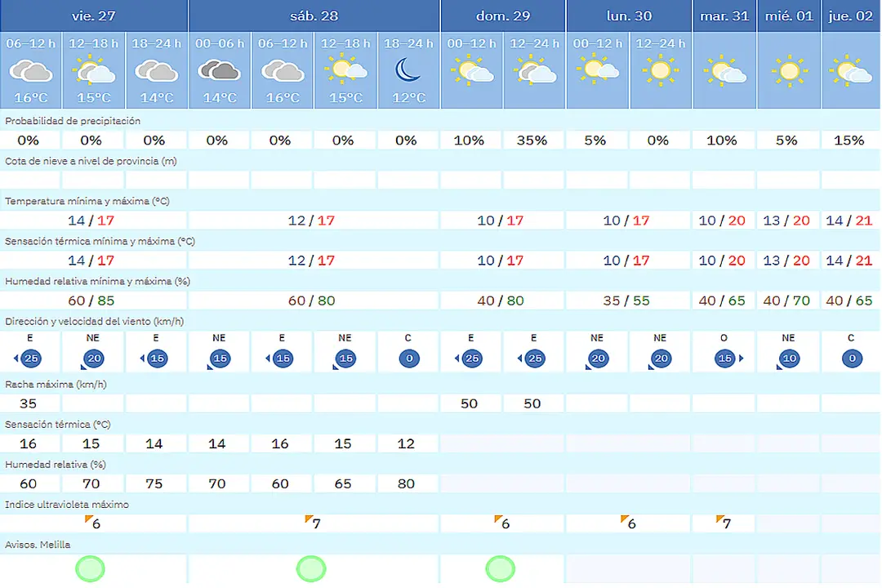
Task: Click the 75 relative humidity value
Action: [x=154, y=483]
